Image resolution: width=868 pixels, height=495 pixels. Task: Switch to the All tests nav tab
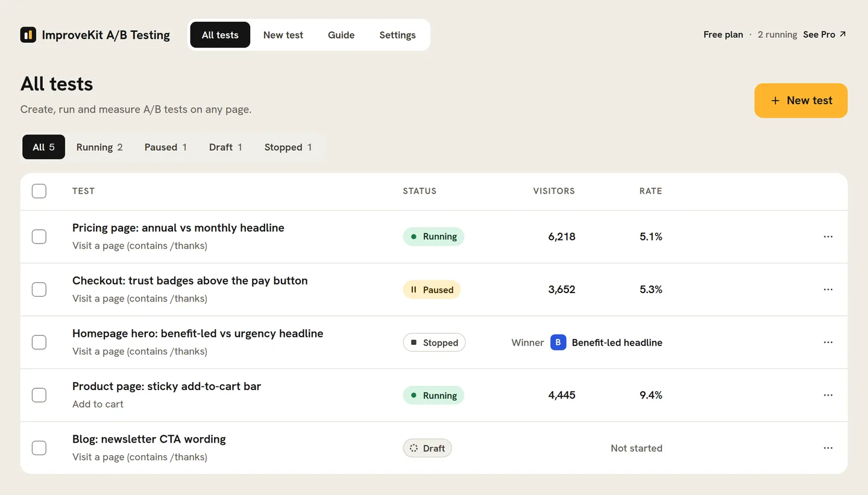(x=220, y=35)
